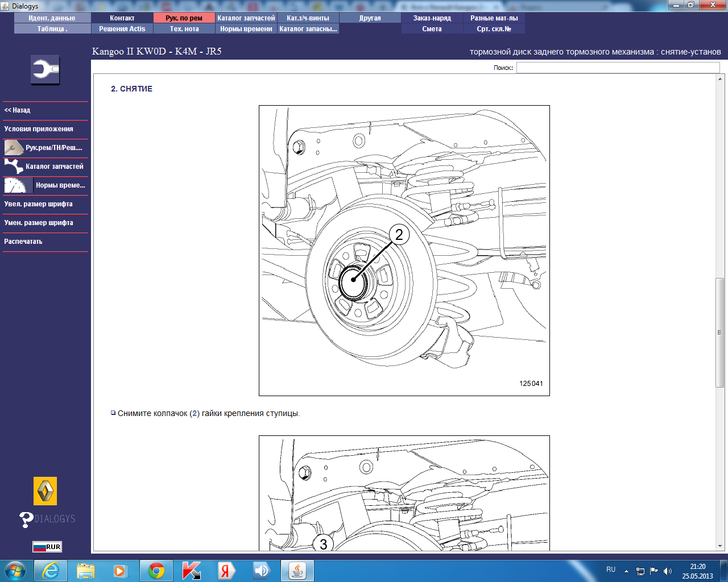Open the Заказ-наряд tab
Viewport: 728px width, 582px height.
tap(432, 18)
